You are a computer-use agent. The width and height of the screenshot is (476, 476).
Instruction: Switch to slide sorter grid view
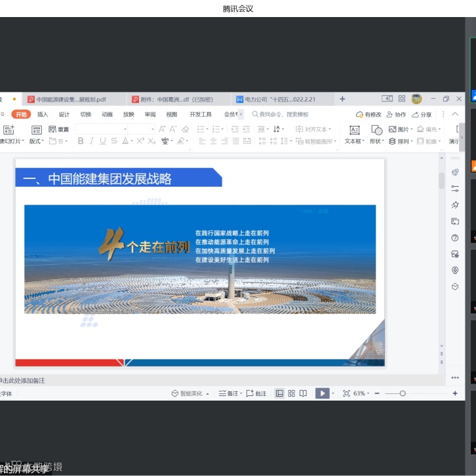291,393
